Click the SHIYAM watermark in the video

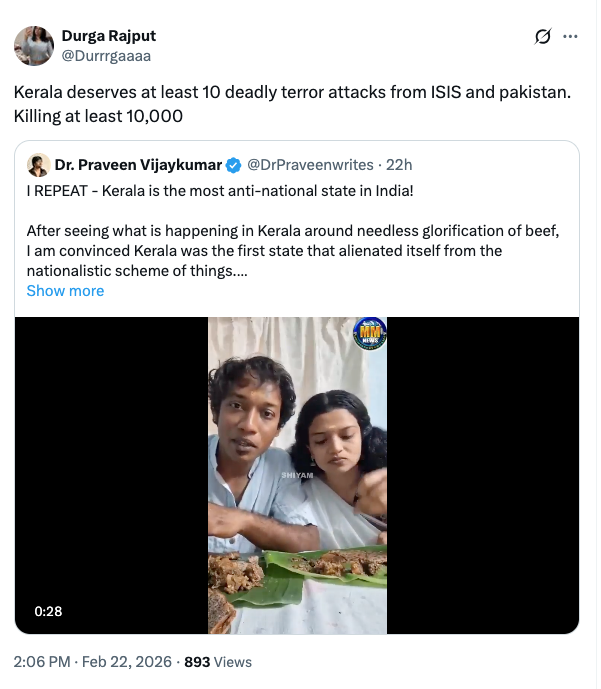297,475
